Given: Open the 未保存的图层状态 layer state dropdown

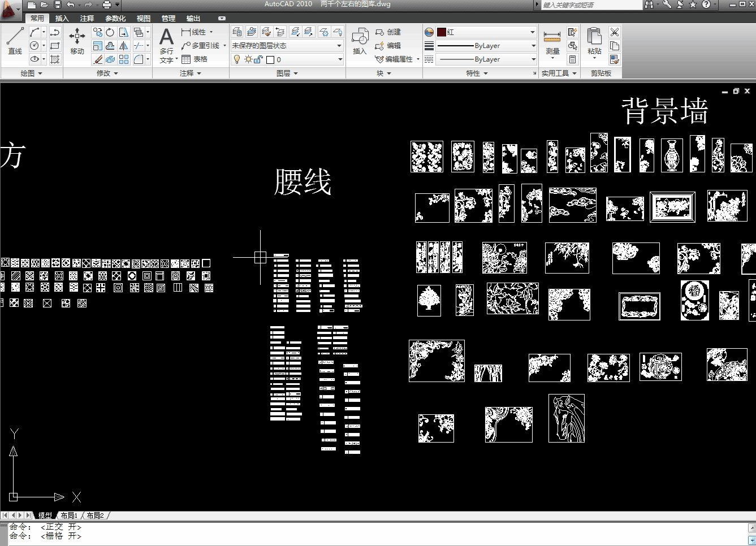Looking at the screenshot, I should coord(287,46).
